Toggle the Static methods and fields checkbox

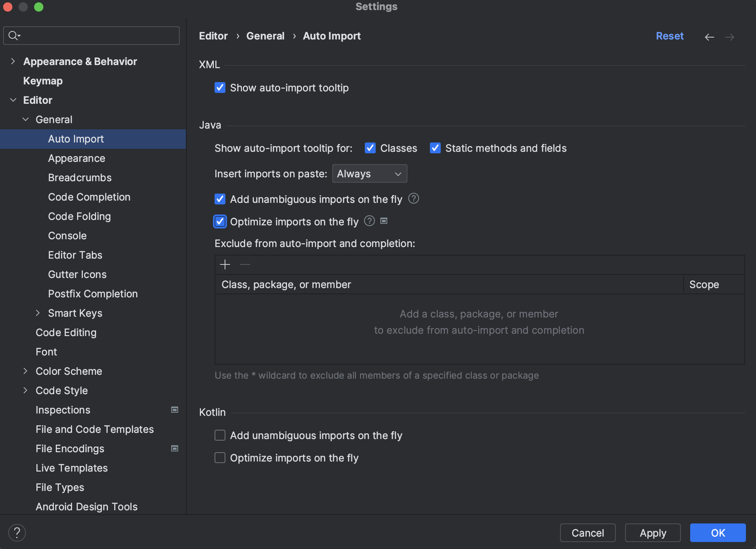pyautogui.click(x=435, y=148)
